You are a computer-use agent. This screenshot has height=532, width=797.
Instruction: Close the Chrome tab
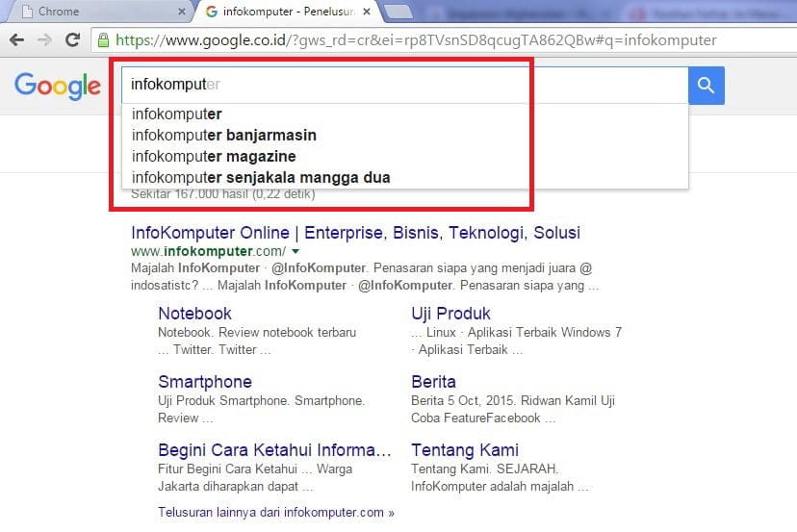[x=182, y=12]
